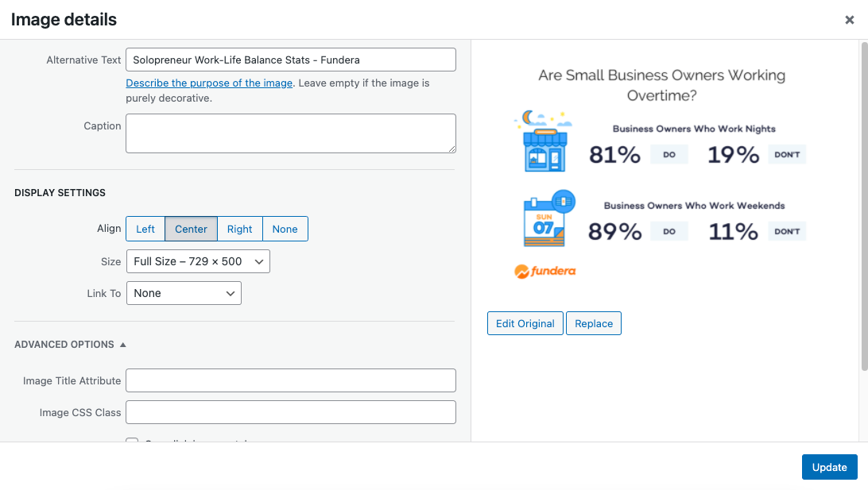The image size is (868, 490).
Task: Click the Image Title Attribute field
Action: pos(291,380)
